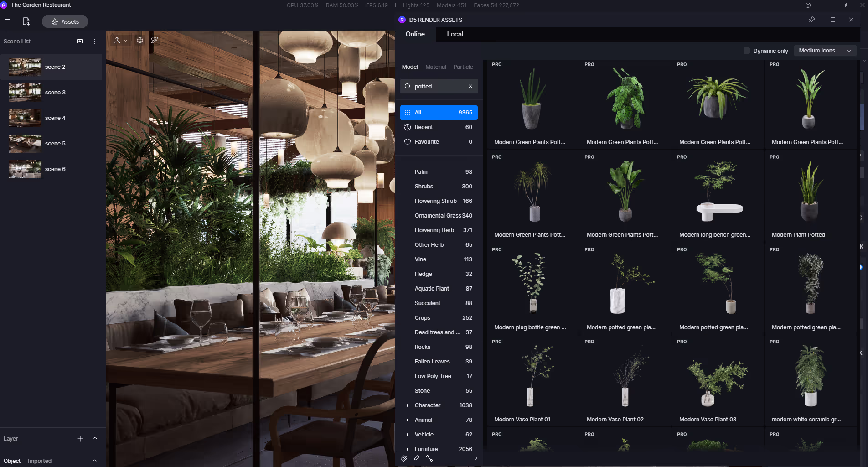Image resolution: width=868 pixels, height=467 pixels.
Task: Open the Medium Icons size dropdown
Action: (825, 51)
